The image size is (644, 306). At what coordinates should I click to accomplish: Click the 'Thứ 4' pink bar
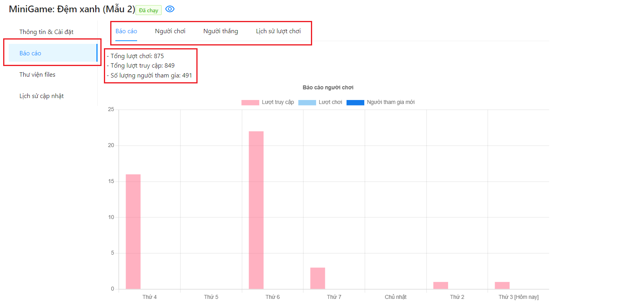133,231
